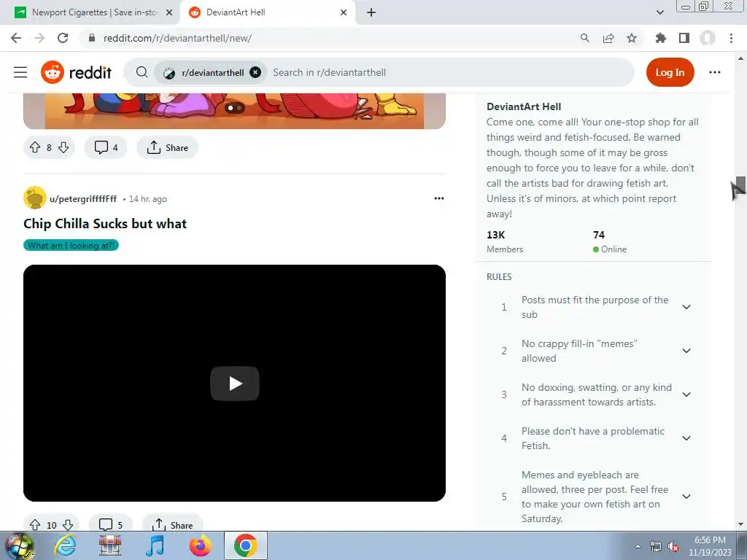The image size is (747, 560).
Task: Expand rule 3 'No doxxing, swatting'
Action: 686,394
